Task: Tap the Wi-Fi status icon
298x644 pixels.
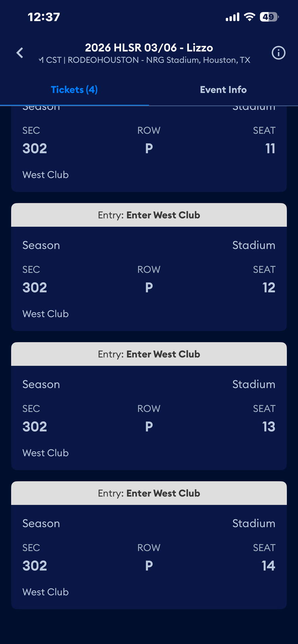Action: pyautogui.click(x=249, y=17)
